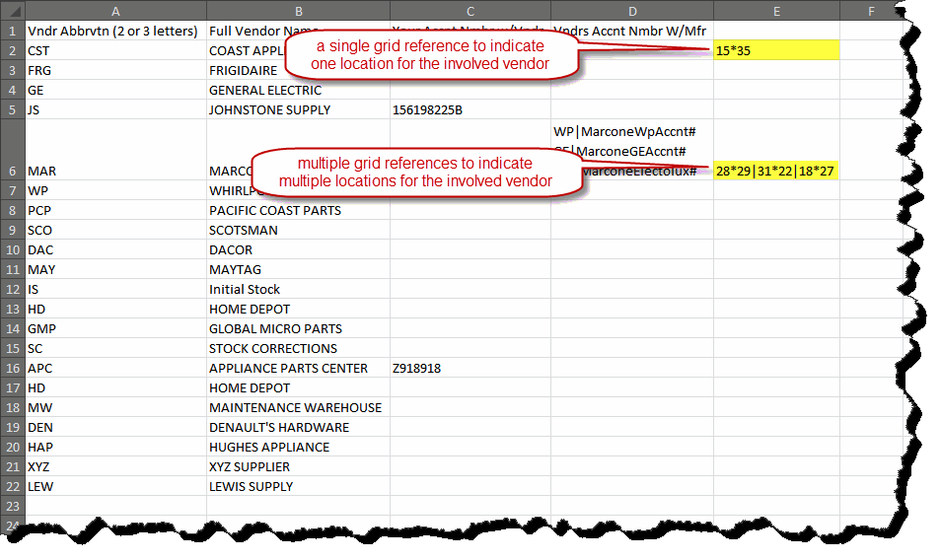Click the yellow cell 28*29|31*22|18*27
The width and height of the screenshot is (940, 560).
pos(777,171)
